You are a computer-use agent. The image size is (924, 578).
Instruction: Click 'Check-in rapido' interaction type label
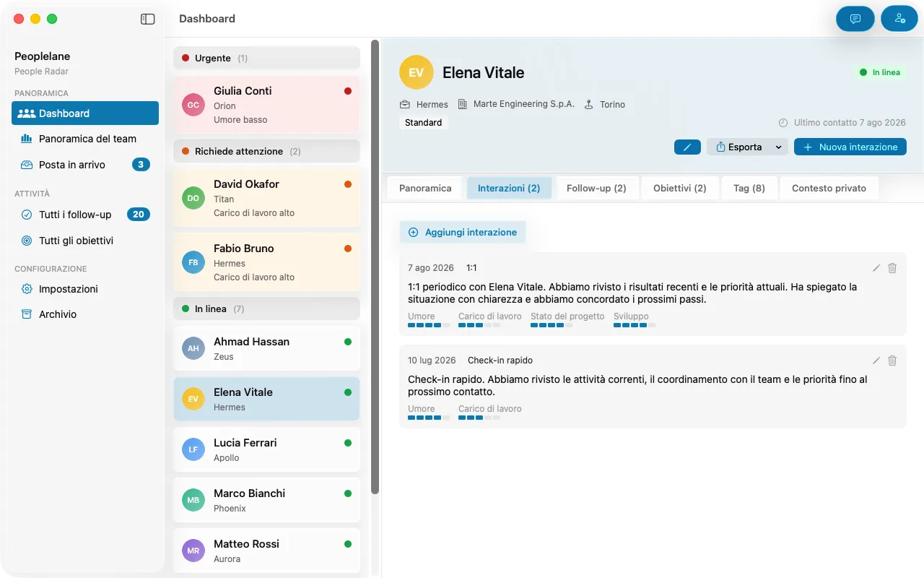500,361
